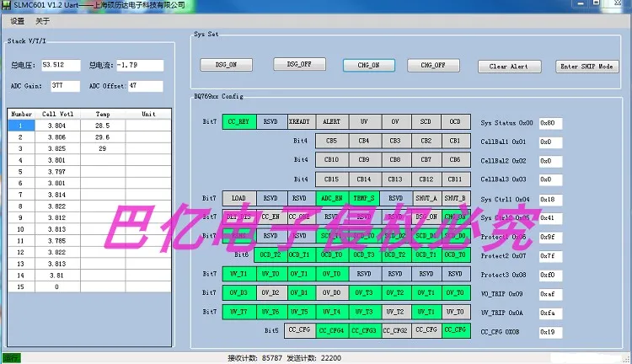Toggle the SCD bit in Sys Status
Image resolution: width=632 pixels, height=364 pixels.
pos(426,121)
